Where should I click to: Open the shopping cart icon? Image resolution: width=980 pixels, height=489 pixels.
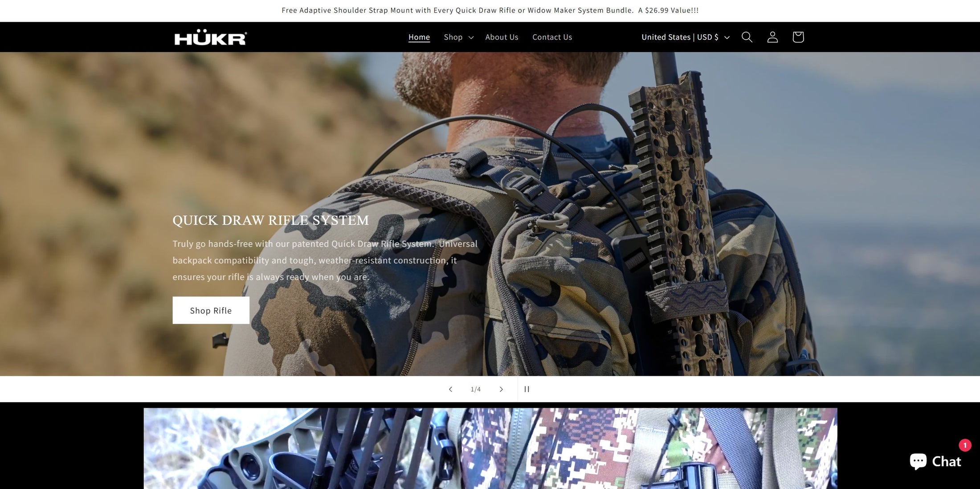pyautogui.click(x=798, y=37)
